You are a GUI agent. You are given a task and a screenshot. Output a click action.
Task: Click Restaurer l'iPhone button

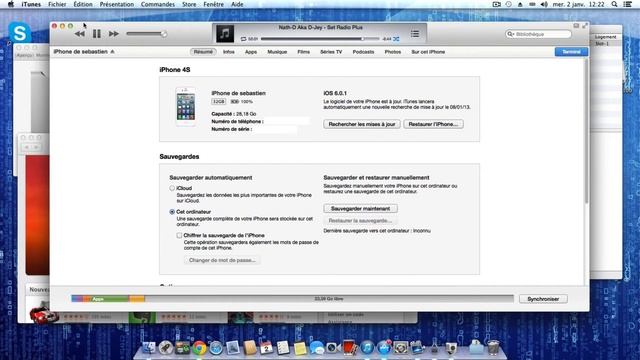tap(433, 124)
